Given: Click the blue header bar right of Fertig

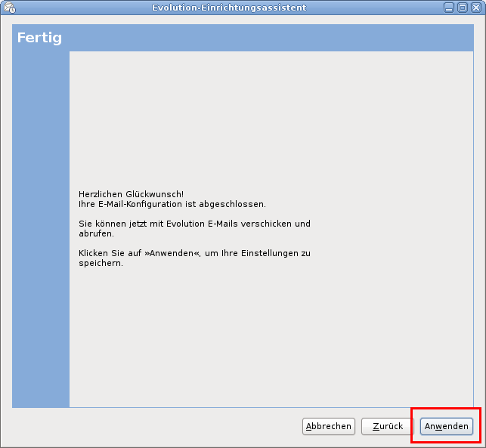Looking at the screenshot, I should pyautogui.click(x=265, y=38).
